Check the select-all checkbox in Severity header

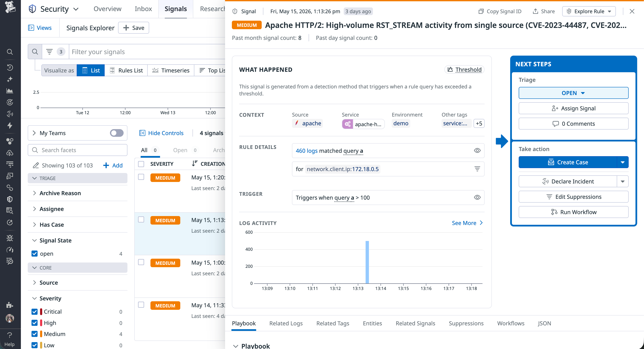point(141,164)
